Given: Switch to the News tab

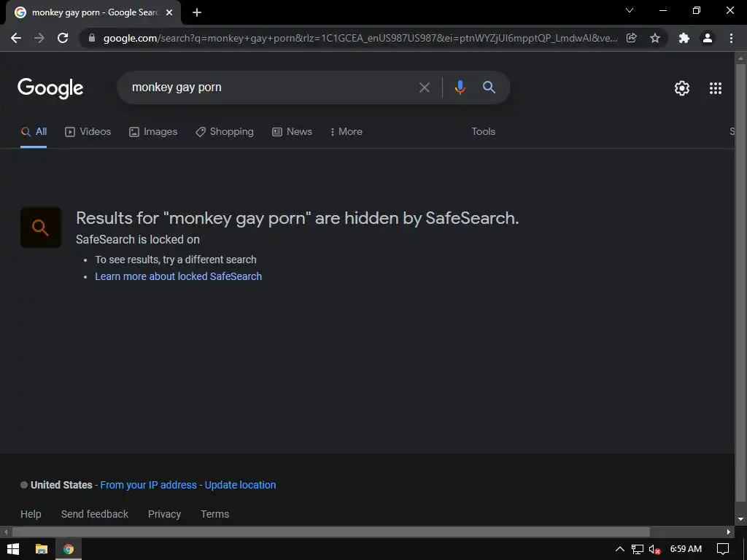Looking at the screenshot, I should pos(292,132).
